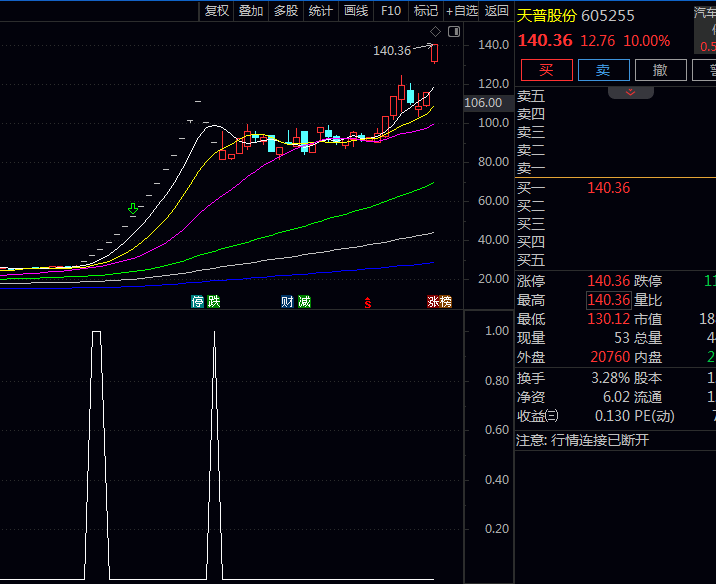This screenshot has width=716, height=584.
Task: Click the 停 event marker icon
Action: 198,301
